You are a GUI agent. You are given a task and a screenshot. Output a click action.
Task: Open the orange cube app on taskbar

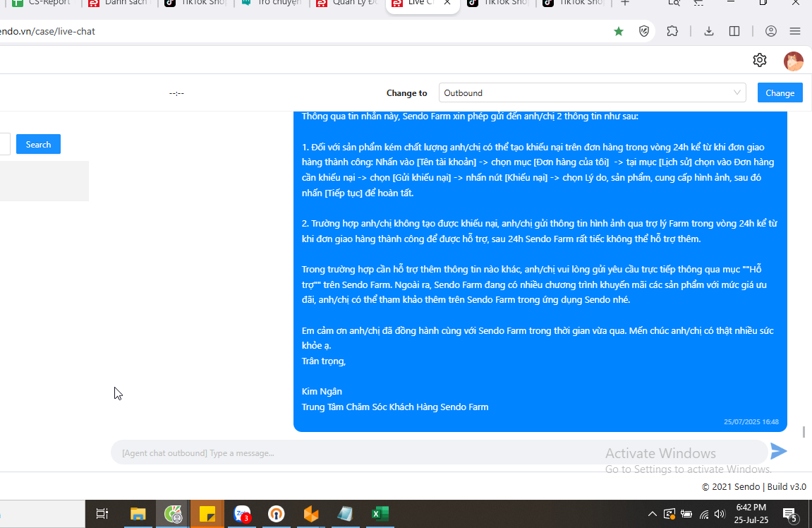(310, 513)
